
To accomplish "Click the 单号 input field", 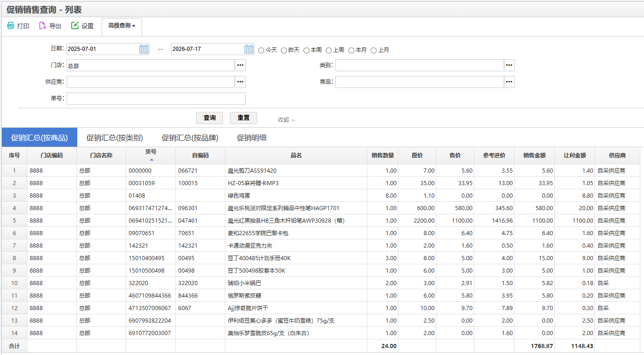I will click(156, 99).
